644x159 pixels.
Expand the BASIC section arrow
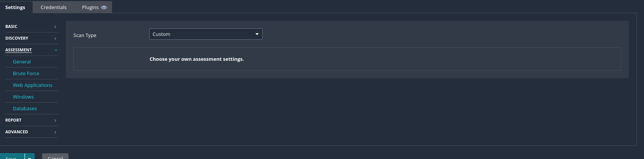click(55, 27)
